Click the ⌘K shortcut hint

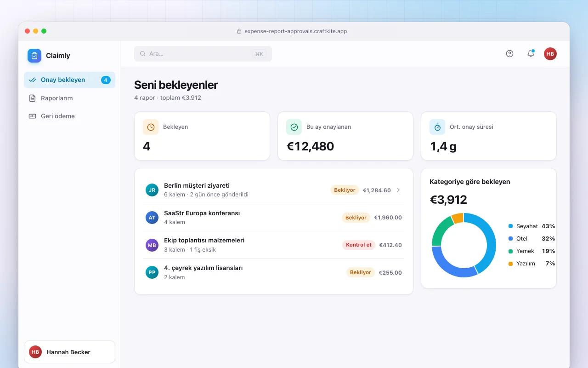click(x=259, y=54)
